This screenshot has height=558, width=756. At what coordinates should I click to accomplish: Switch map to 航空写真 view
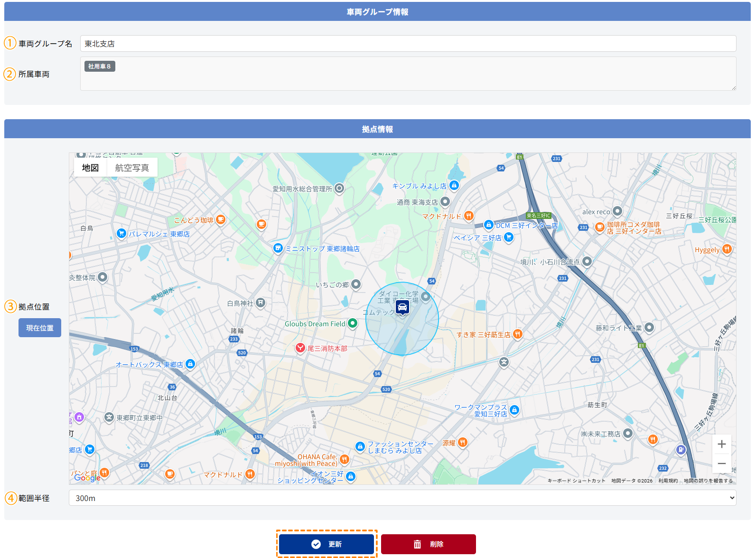coord(132,168)
